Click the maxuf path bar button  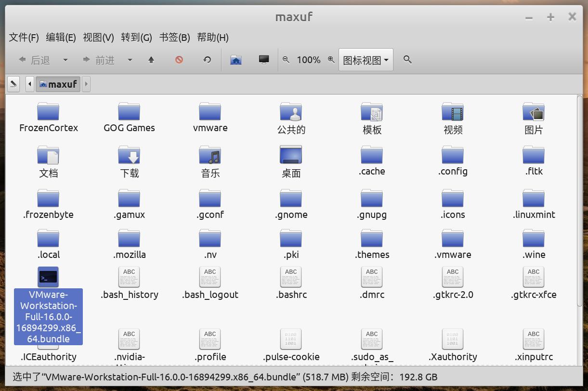tap(58, 84)
